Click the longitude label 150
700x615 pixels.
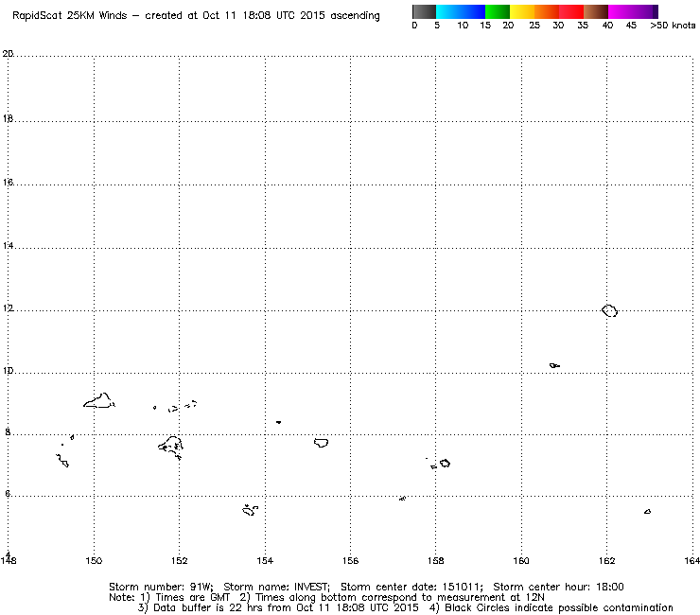94,560
